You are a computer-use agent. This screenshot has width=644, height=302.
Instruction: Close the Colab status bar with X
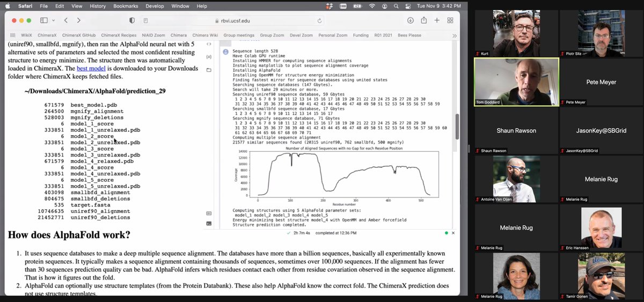(x=453, y=233)
